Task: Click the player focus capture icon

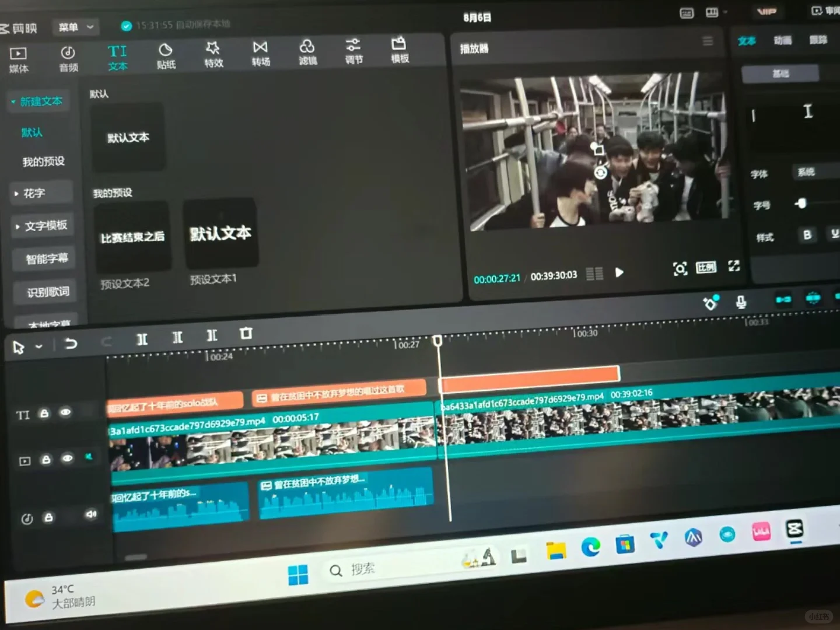Action: pyautogui.click(x=680, y=269)
